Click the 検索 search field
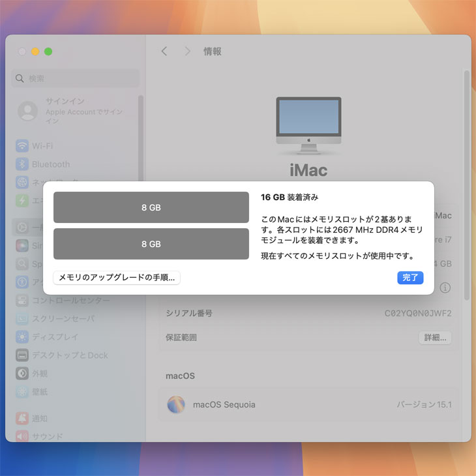 pyautogui.click(x=76, y=78)
